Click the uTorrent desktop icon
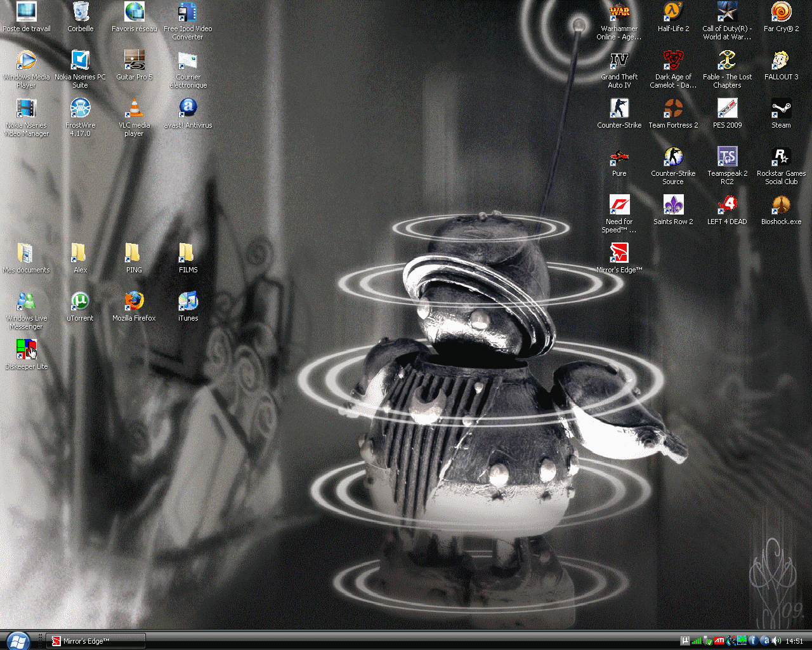Viewport: 812px width, 650px height. click(x=80, y=302)
